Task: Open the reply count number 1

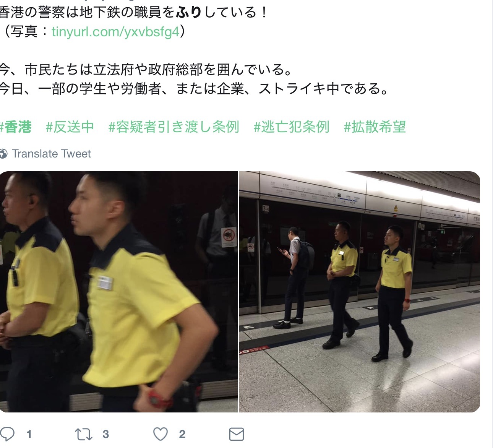Action: click(x=29, y=434)
